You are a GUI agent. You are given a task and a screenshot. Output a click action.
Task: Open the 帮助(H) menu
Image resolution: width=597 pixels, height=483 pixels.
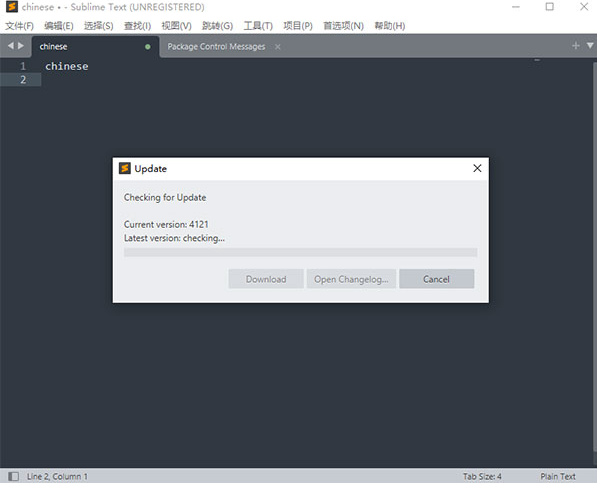point(389,26)
